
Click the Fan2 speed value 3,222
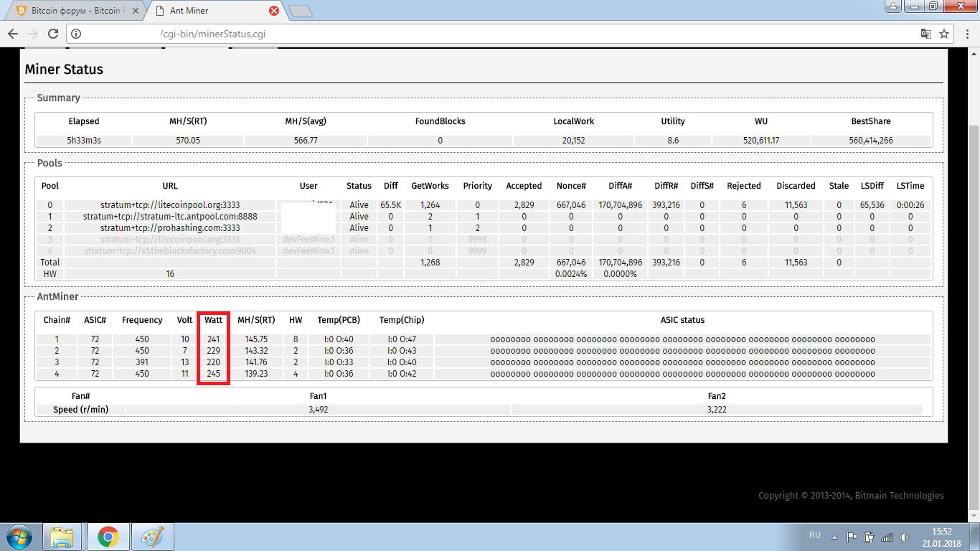pyautogui.click(x=717, y=410)
